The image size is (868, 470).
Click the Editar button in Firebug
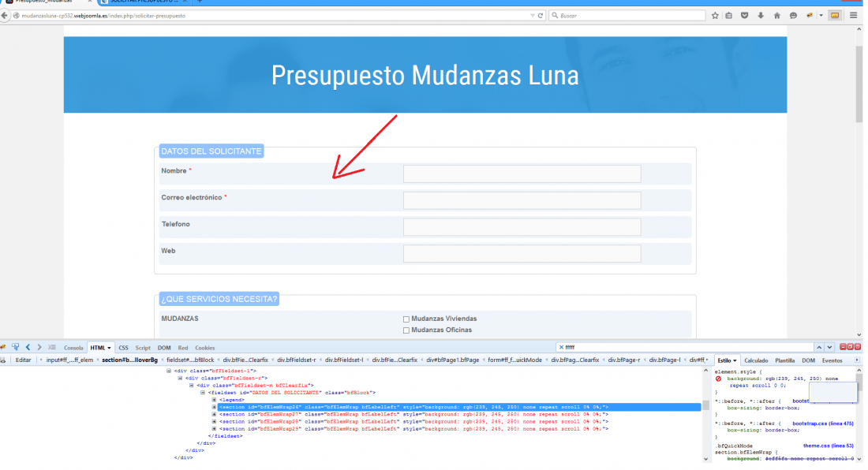23,360
